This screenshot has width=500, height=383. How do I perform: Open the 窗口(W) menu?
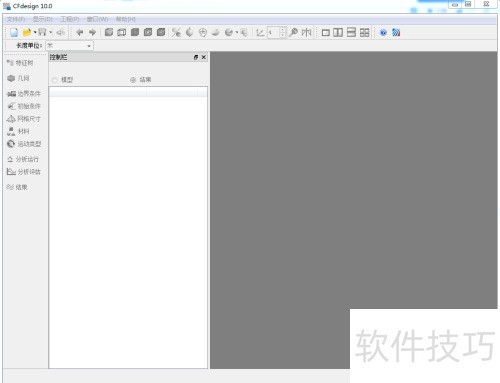click(x=97, y=19)
